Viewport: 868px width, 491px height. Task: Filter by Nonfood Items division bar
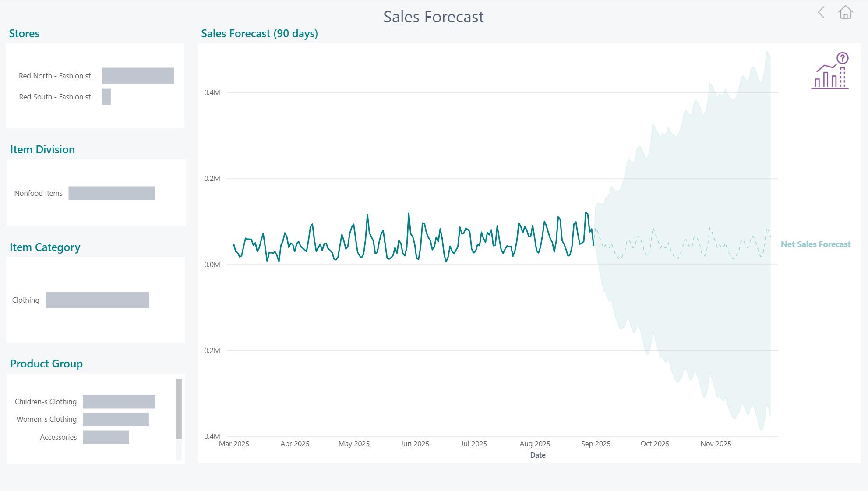pos(112,193)
